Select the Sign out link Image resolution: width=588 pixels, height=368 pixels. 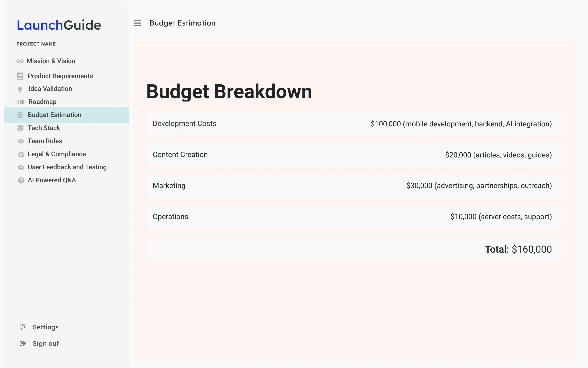point(46,343)
